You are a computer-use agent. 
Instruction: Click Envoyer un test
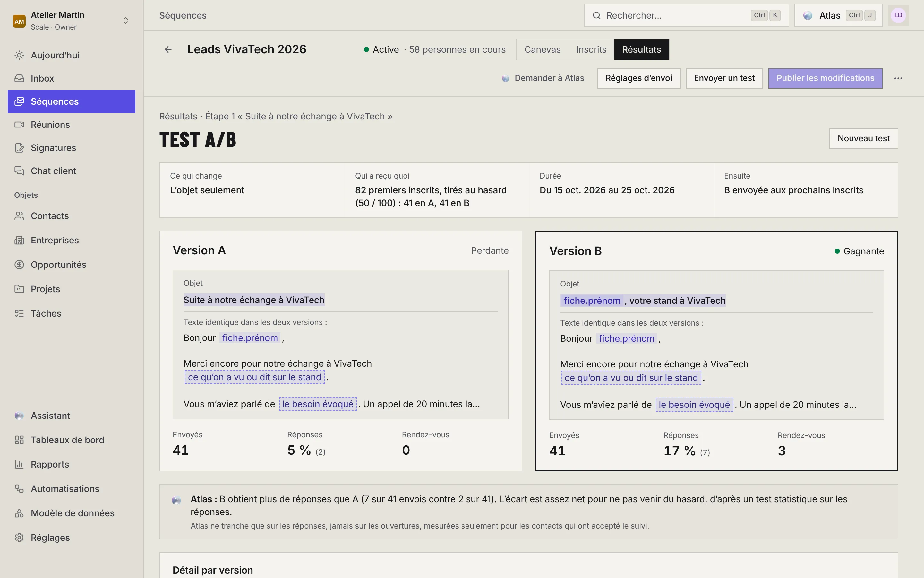tap(724, 78)
